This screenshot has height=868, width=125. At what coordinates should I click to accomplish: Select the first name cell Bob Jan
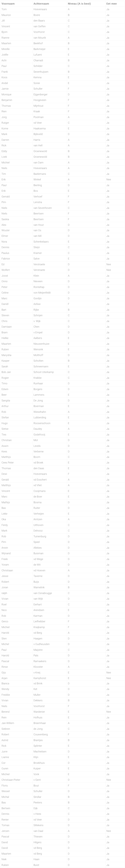tap(6, 372)
